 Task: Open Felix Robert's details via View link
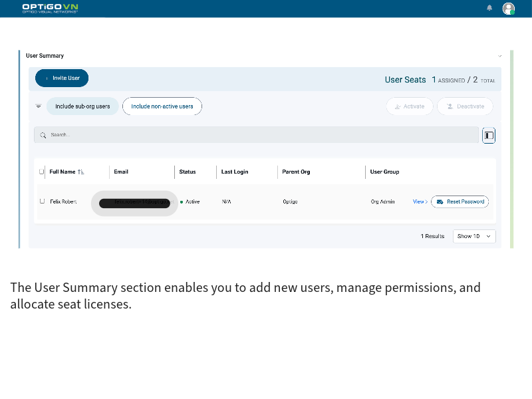tap(419, 201)
